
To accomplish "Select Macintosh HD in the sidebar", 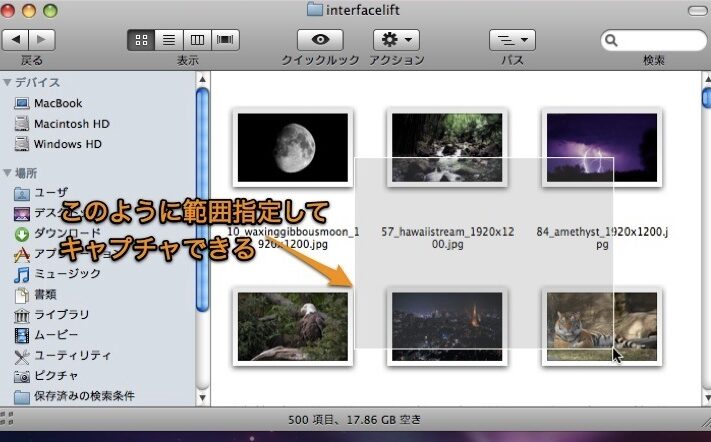I will click(72, 124).
